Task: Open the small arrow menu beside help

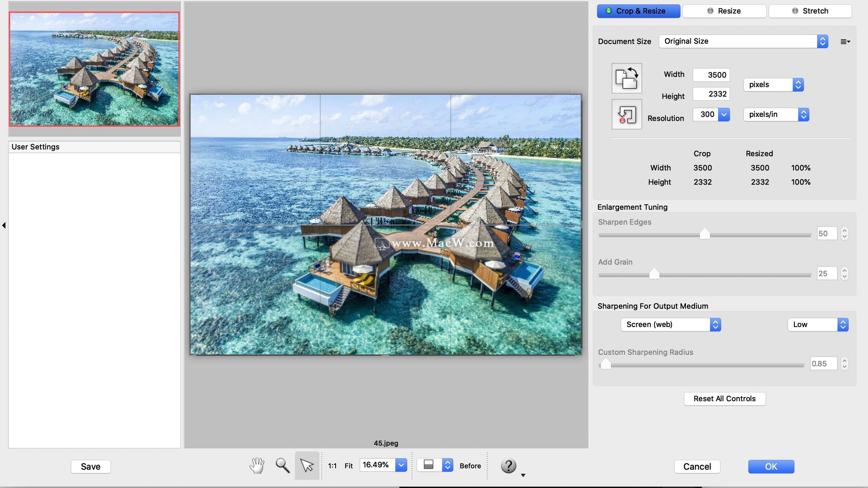Action: (523, 475)
